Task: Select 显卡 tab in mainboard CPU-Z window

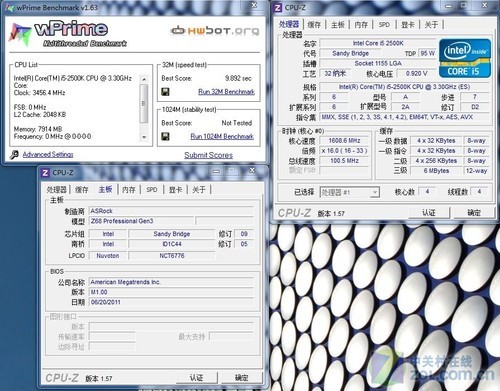Action: pyautogui.click(x=175, y=190)
